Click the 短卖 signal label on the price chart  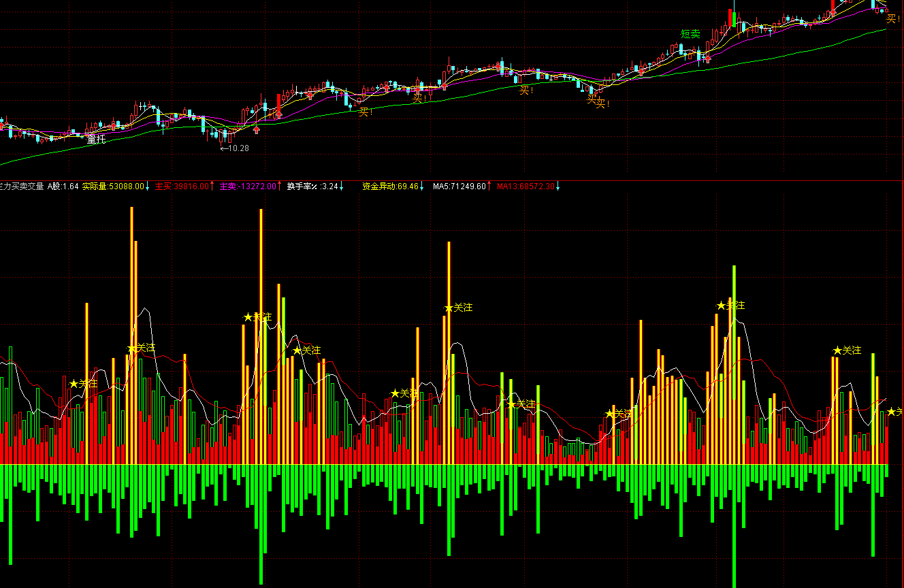point(690,34)
